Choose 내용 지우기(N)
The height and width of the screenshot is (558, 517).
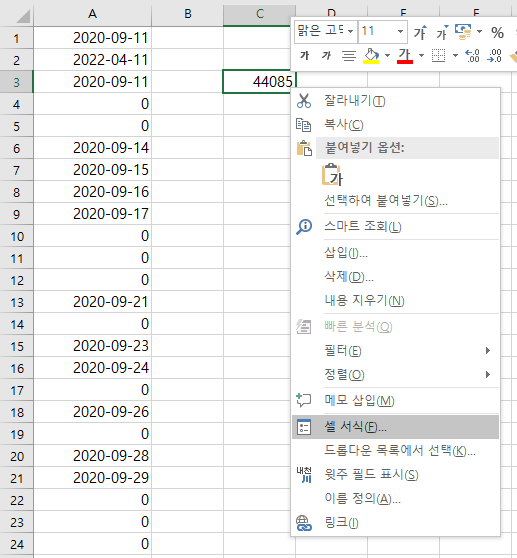396,301
